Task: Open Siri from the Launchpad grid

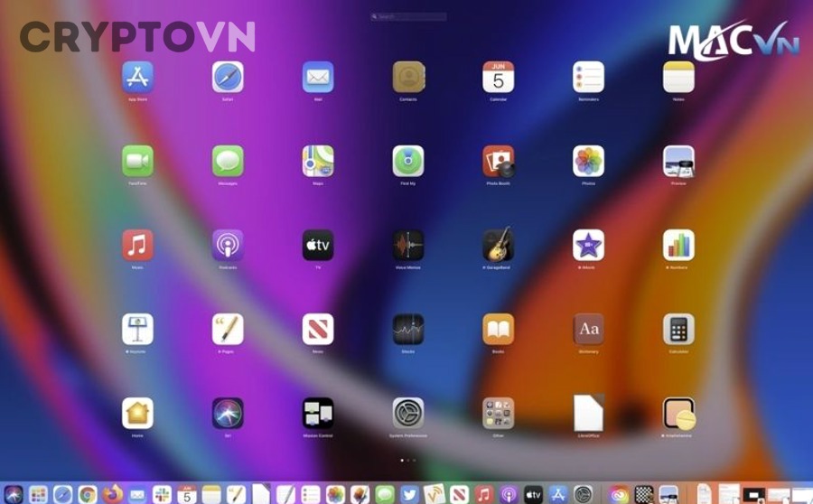Action: pyautogui.click(x=228, y=413)
